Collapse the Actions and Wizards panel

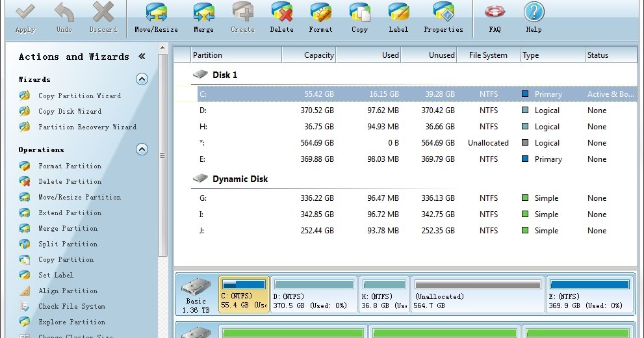(x=142, y=57)
